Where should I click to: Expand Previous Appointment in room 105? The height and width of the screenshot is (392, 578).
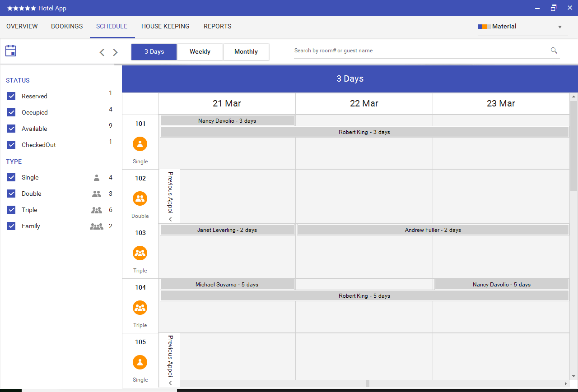click(x=170, y=360)
